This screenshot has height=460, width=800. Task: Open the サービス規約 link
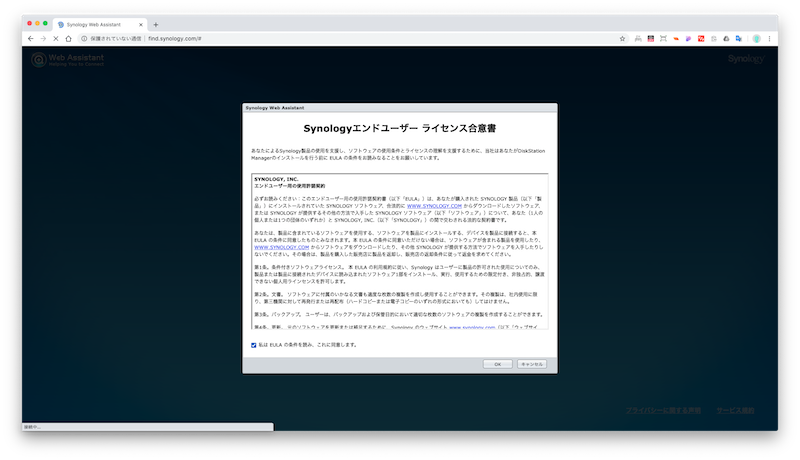[x=735, y=411]
